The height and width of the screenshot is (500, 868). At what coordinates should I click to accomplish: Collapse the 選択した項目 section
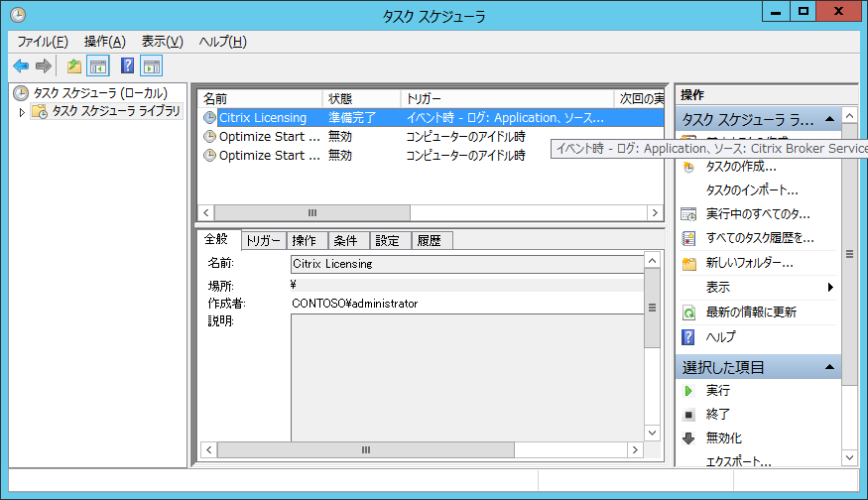coord(828,367)
